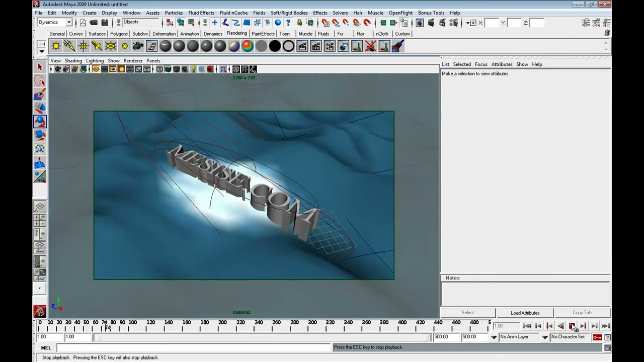The width and height of the screenshot is (644, 362).
Task: Select the Paint Selection tool
Action: click(40, 94)
